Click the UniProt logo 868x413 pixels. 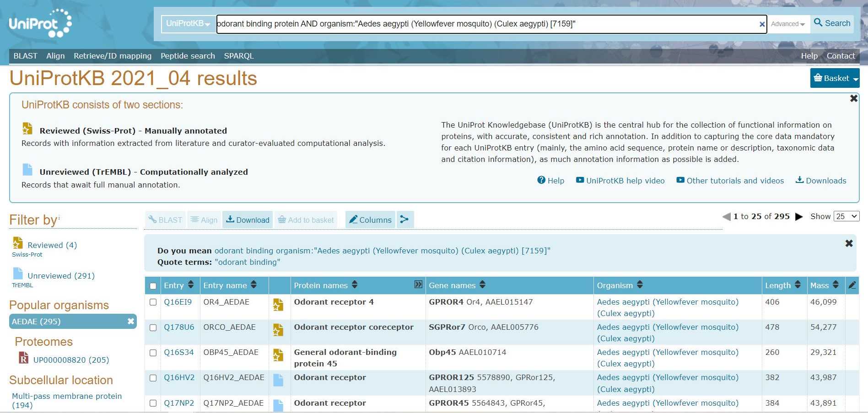coord(40,23)
